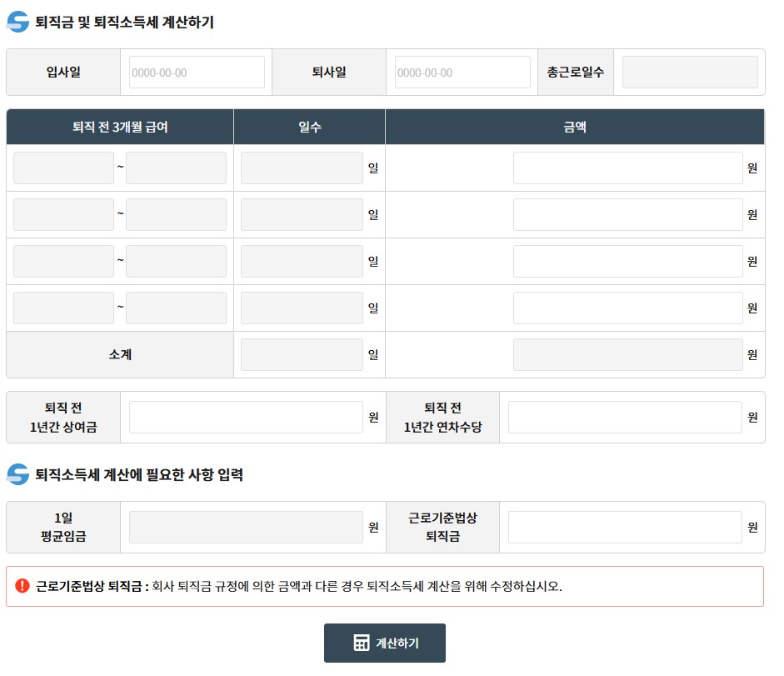
Task: Click the 소계 금액 total field
Action: click(x=628, y=355)
